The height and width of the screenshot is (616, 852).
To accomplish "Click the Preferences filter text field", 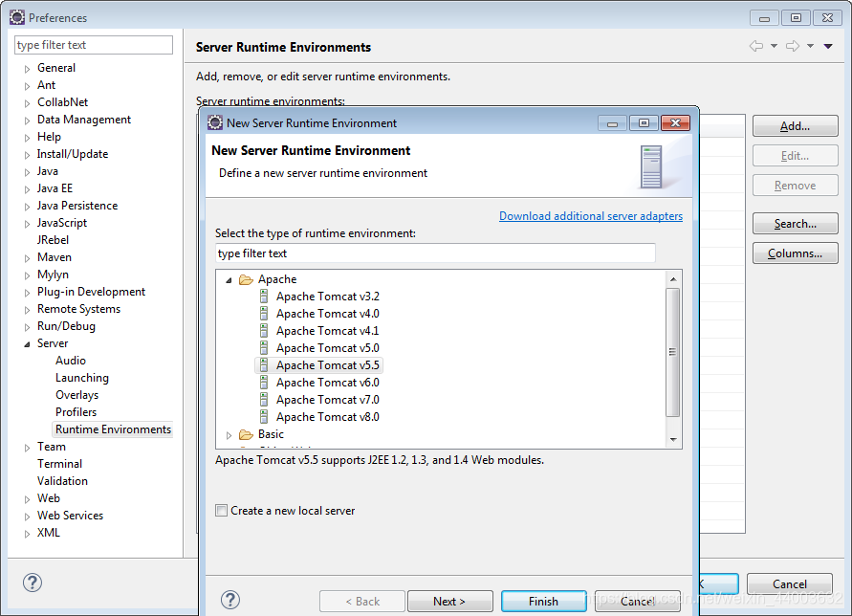I will [94, 45].
